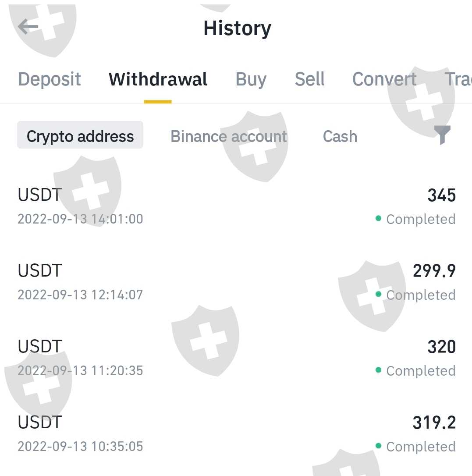Open the filter funnel icon
Screen dimensions: 472x476
point(442,135)
